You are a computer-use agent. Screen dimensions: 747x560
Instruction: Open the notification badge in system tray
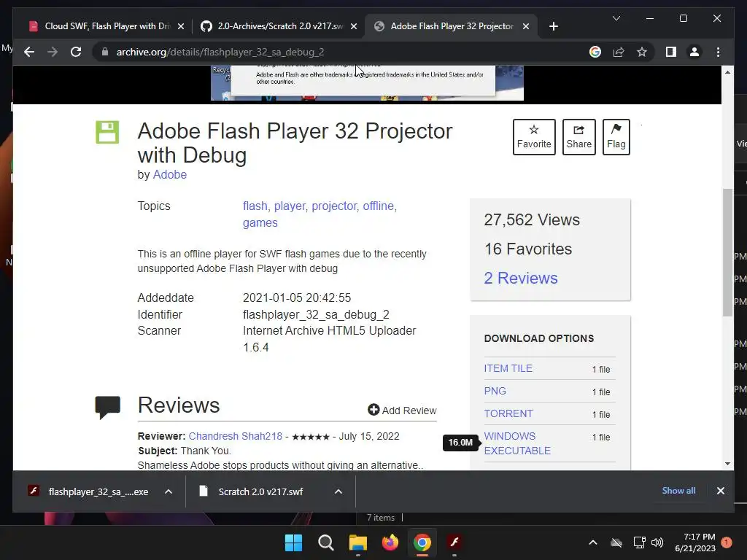click(727, 542)
